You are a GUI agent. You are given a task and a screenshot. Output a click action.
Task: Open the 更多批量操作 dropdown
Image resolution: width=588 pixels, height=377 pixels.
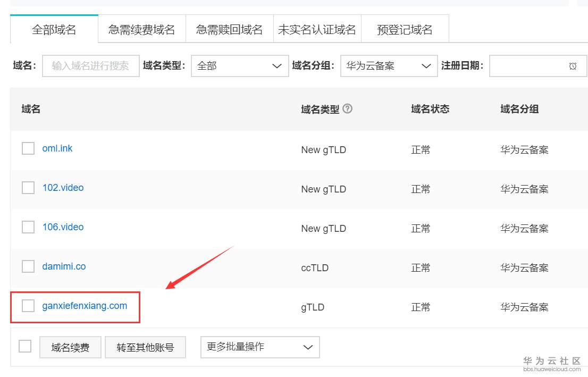[259, 347]
